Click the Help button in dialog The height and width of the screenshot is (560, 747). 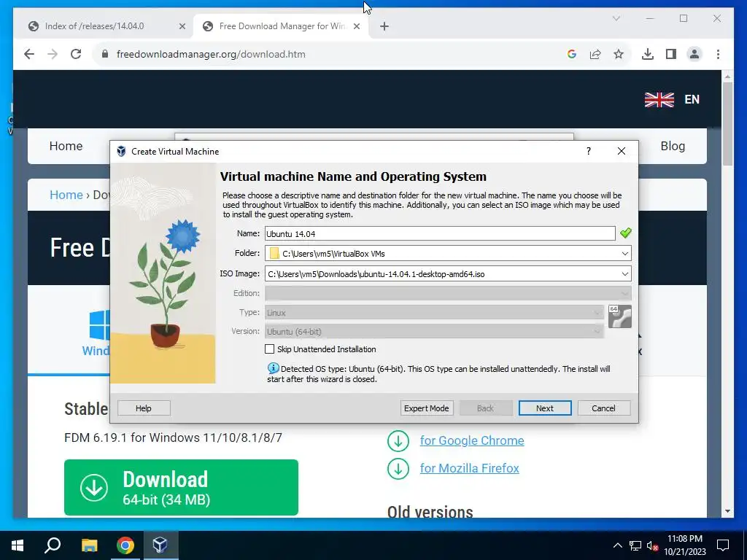coord(144,408)
